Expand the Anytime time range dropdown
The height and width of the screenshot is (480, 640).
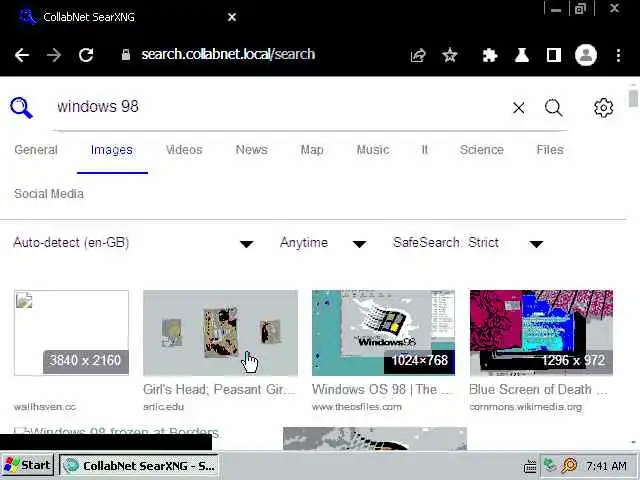pyautogui.click(x=323, y=243)
